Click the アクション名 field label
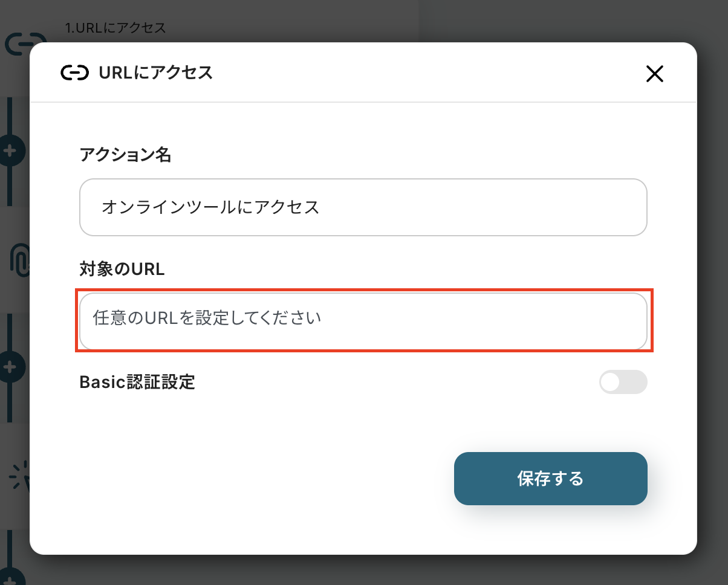This screenshot has width=728, height=585. click(125, 155)
